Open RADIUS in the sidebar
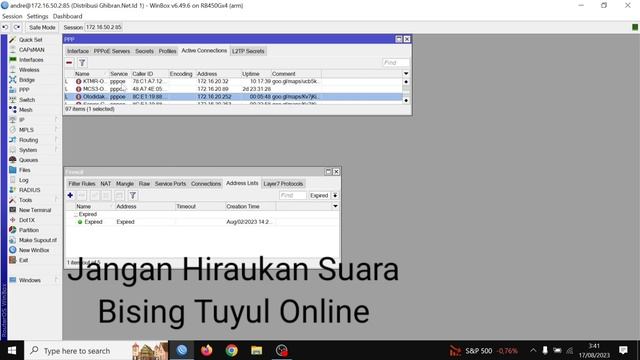Screen dimensions: 640x360 pyautogui.click(x=29, y=190)
